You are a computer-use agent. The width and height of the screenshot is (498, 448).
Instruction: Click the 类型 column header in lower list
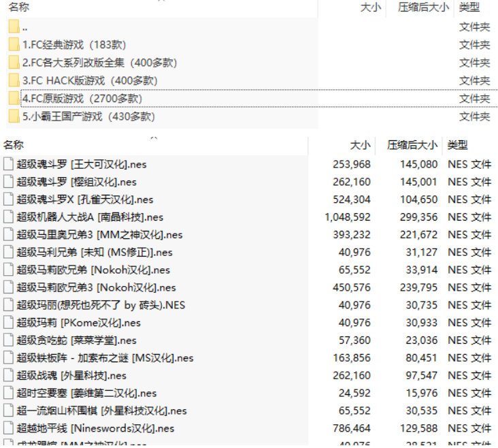click(457, 145)
